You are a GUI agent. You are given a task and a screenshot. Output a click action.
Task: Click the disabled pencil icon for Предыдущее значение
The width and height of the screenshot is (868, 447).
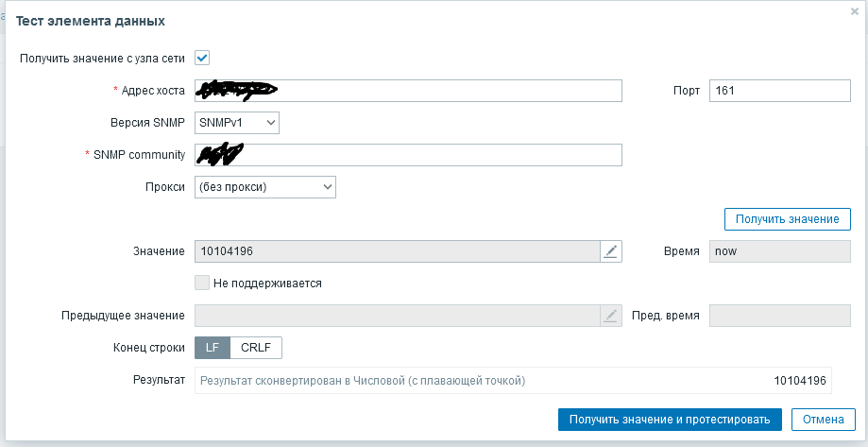tap(611, 316)
